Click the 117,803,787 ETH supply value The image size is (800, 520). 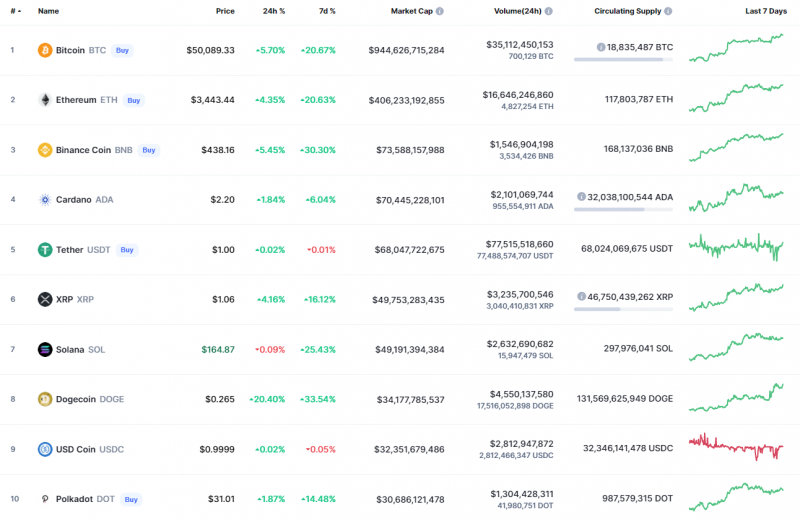tap(639, 99)
